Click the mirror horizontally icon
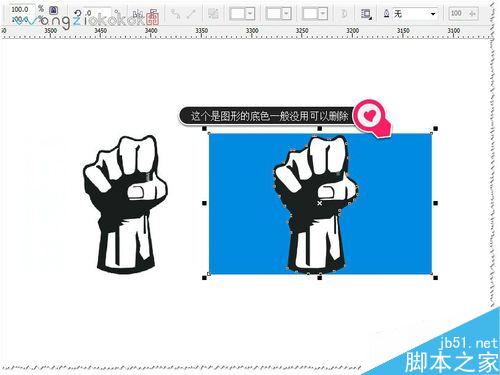The width and height of the screenshot is (500, 375). coord(137,14)
